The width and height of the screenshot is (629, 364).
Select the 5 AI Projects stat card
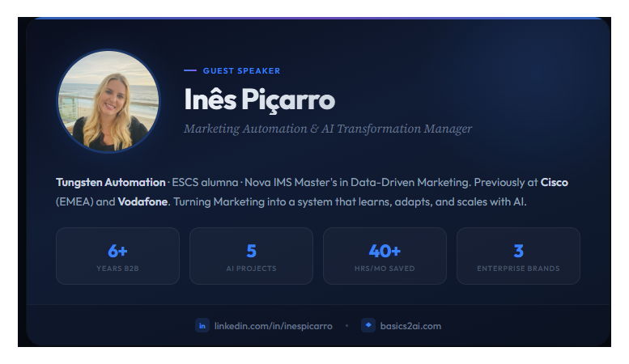point(251,256)
